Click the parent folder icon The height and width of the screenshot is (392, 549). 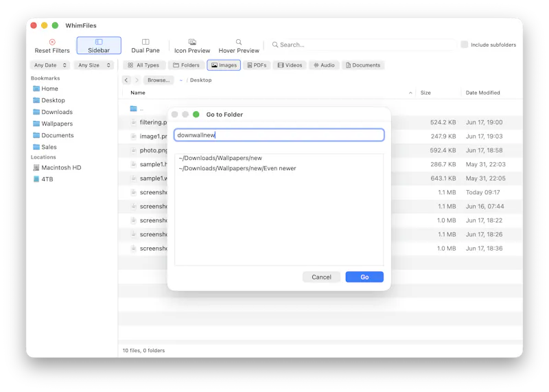coord(133,108)
